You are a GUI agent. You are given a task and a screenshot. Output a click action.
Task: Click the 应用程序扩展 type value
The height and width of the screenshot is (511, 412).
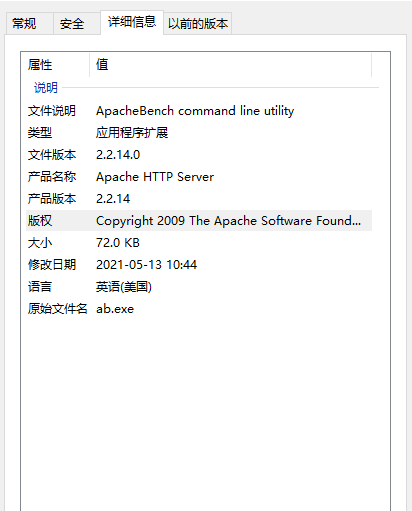coord(132,133)
